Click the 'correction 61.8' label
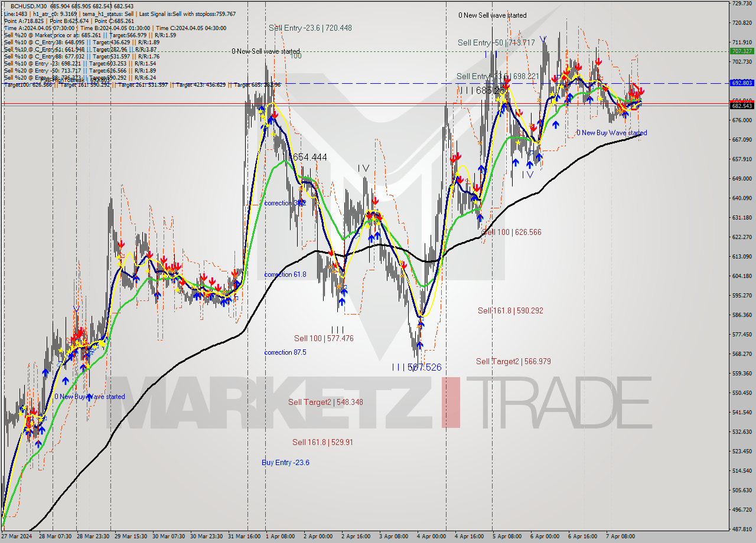Viewport: 756px width, 543px height. tap(285, 274)
